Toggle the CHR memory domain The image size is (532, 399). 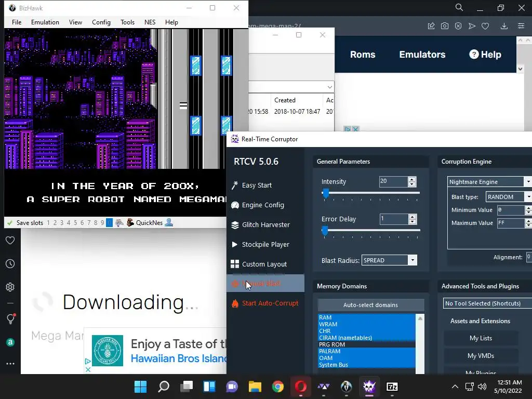(x=366, y=331)
